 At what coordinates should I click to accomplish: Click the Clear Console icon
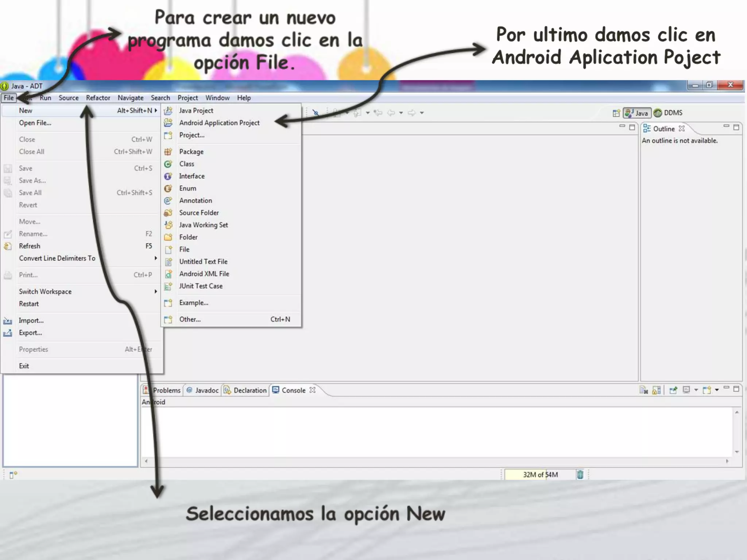tap(644, 390)
